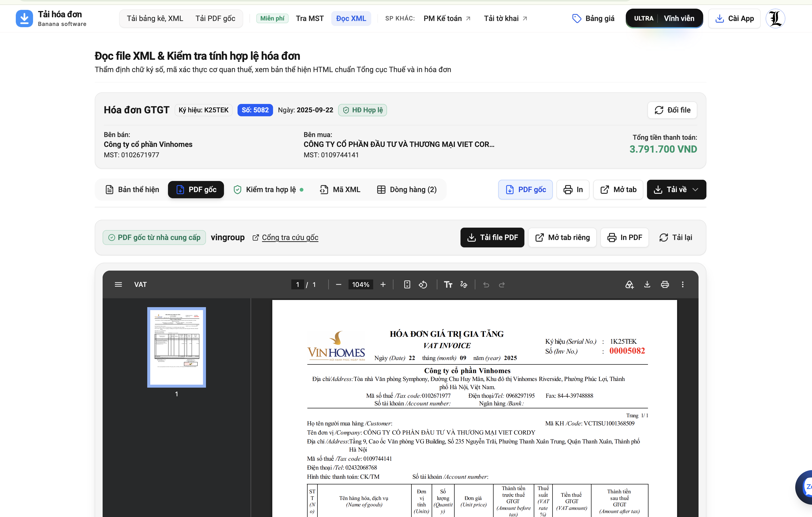812x517 pixels.
Task: Reload PDF with Tải lại
Action: pyautogui.click(x=675, y=238)
